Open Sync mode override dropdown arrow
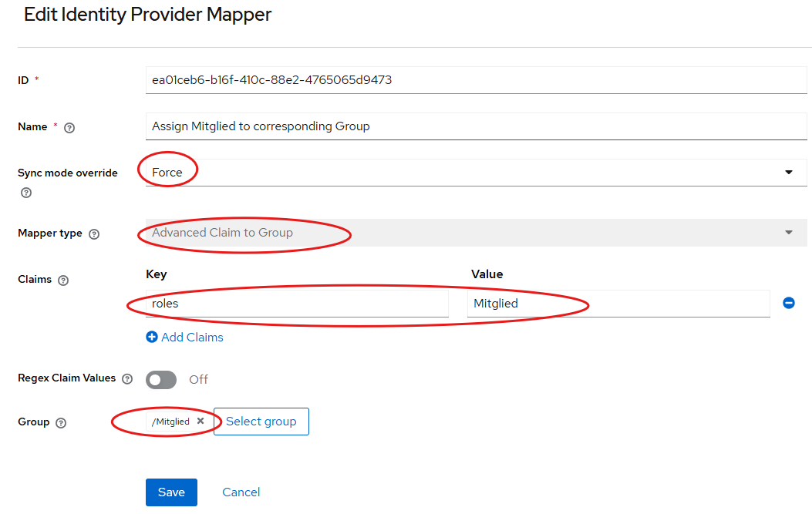Screen dimensions: 812x514 (x=788, y=173)
